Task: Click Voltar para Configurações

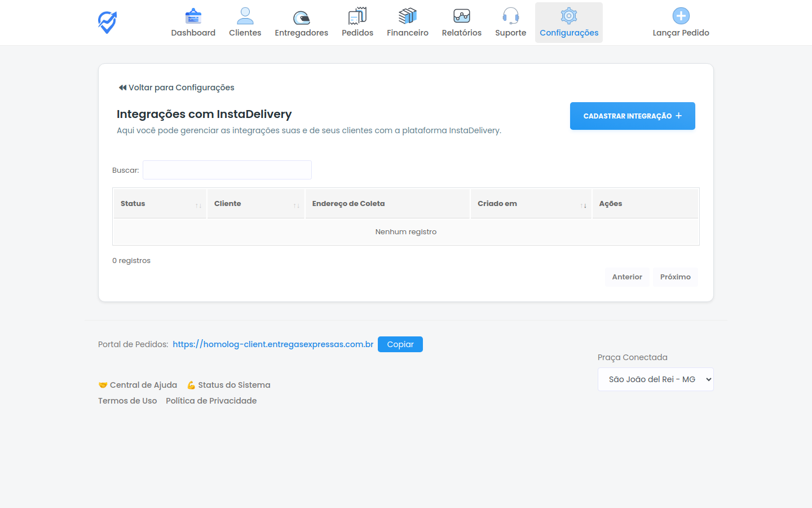Action: (176, 87)
